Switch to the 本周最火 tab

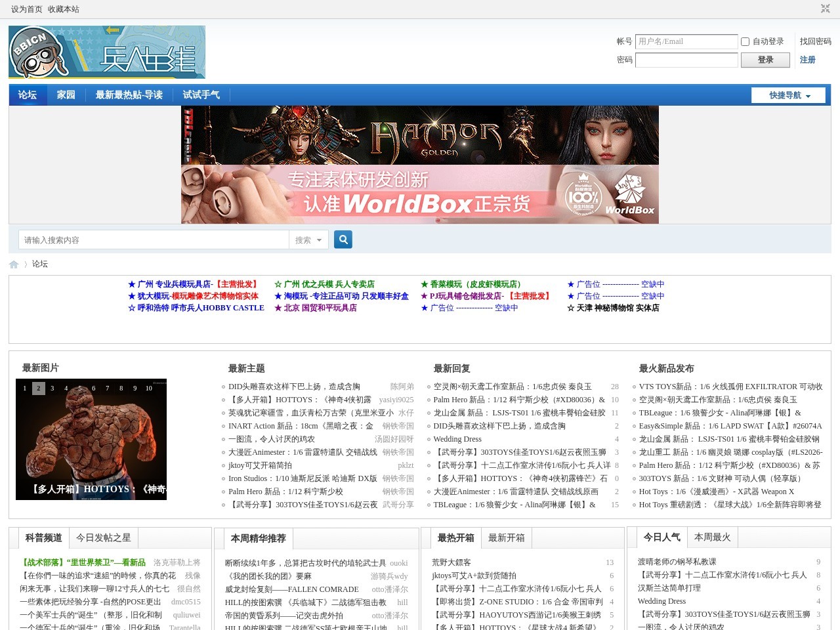tap(713, 537)
